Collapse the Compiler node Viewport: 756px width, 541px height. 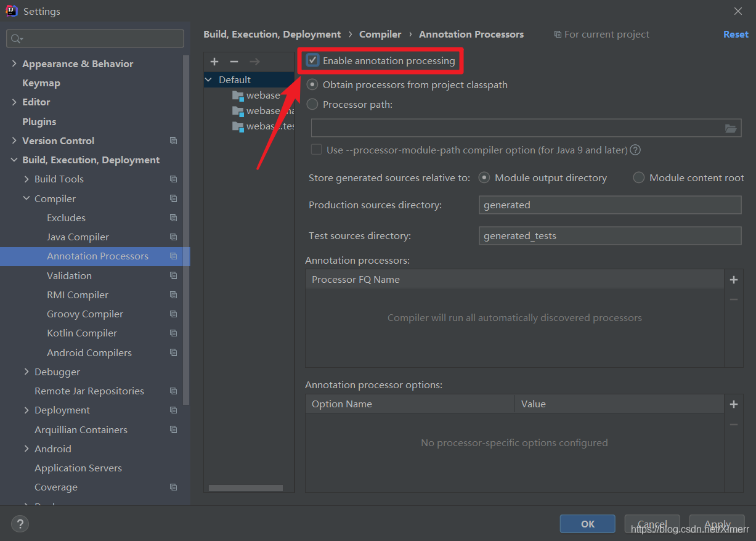pyautogui.click(x=26, y=198)
